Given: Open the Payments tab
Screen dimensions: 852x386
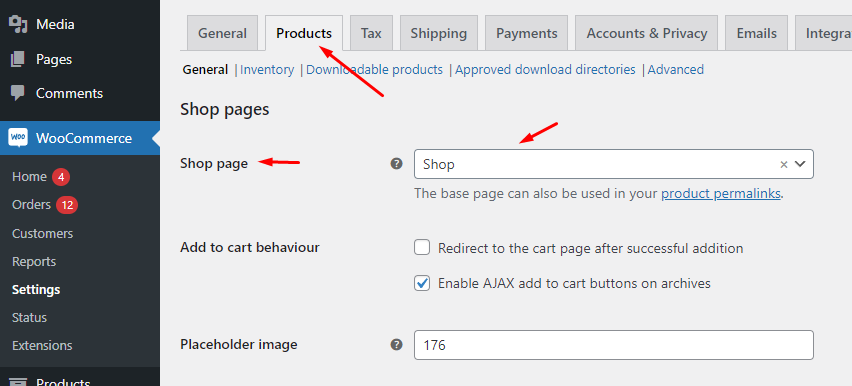Looking at the screenshot, I should coord(527,33).
